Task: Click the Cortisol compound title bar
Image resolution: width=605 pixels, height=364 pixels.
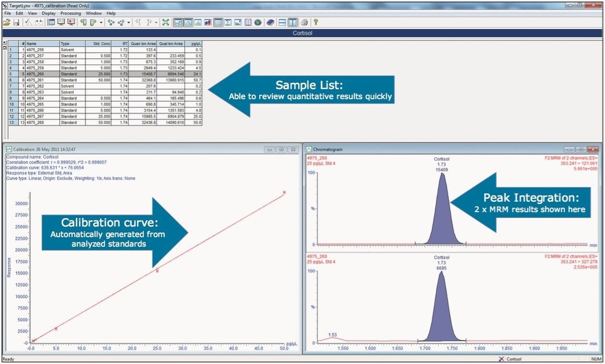Action: [302, 34]
